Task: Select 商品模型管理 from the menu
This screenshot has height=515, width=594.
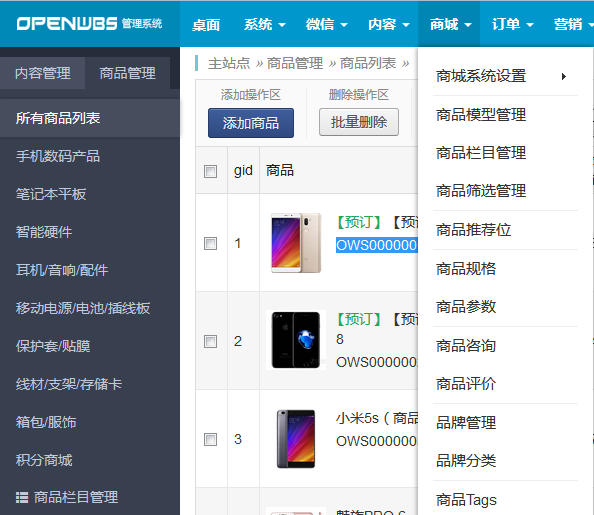Action: (481, 115)
